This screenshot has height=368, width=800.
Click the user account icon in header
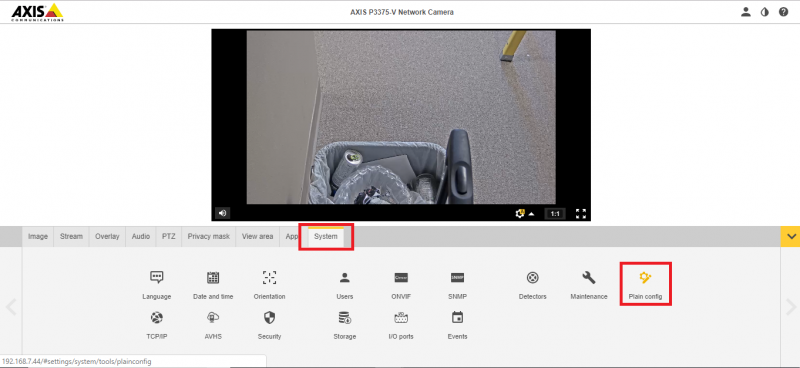click(x=746, y=12)
